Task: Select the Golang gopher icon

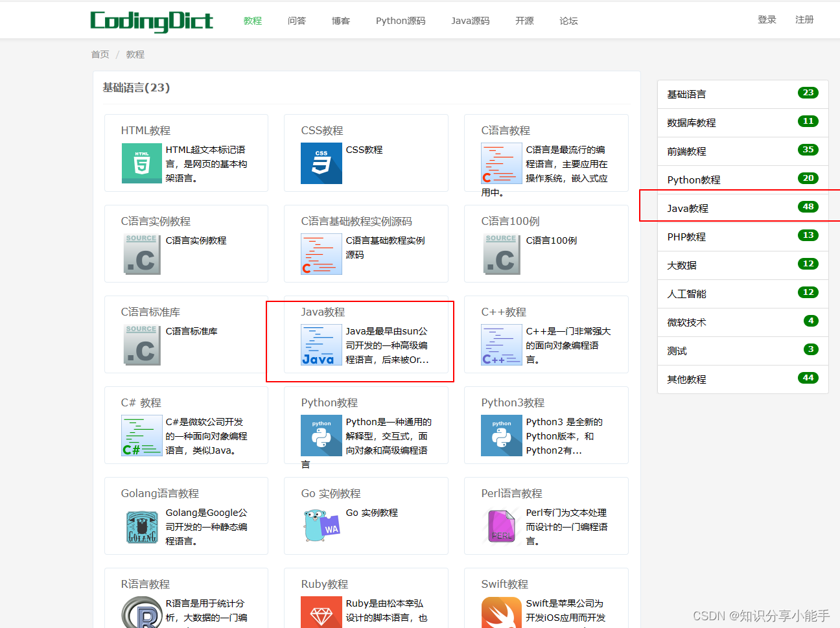Action: (142, 526)
